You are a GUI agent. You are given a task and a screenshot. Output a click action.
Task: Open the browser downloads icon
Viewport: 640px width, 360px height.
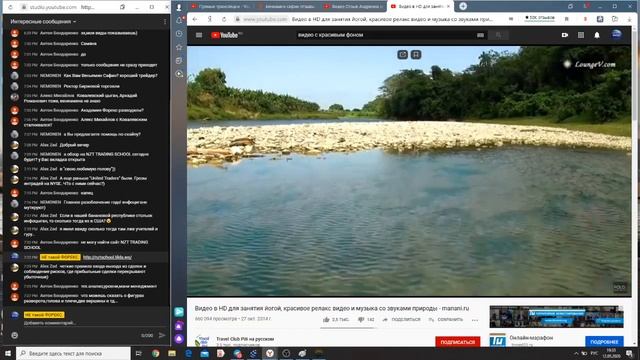[x=629, y=19]
